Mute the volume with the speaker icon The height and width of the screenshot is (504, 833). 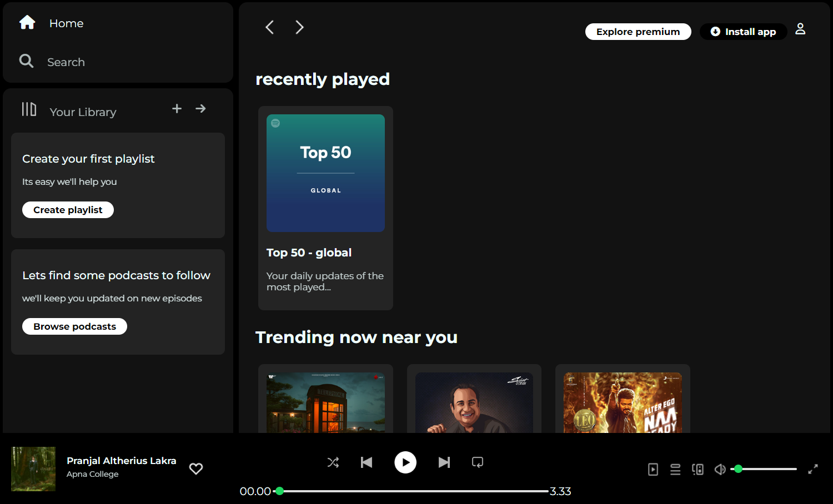click(720, 469)
